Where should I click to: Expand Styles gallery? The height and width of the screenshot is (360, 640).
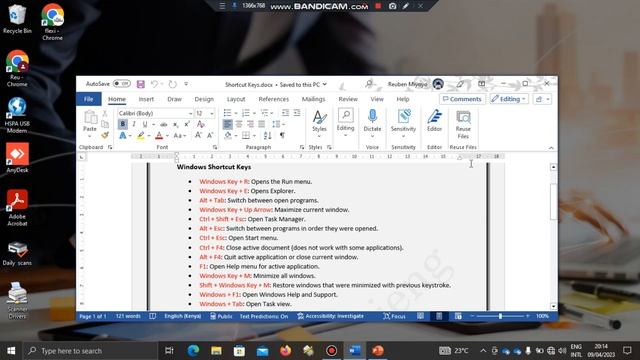(319, 124)
